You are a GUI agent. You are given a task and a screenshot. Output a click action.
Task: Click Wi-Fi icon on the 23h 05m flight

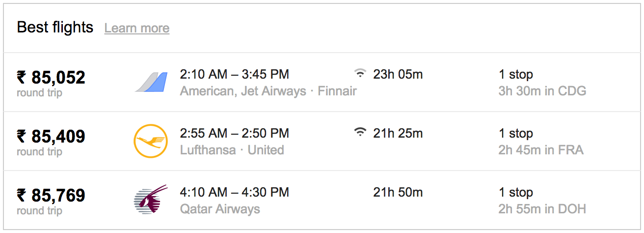(360, 74)
